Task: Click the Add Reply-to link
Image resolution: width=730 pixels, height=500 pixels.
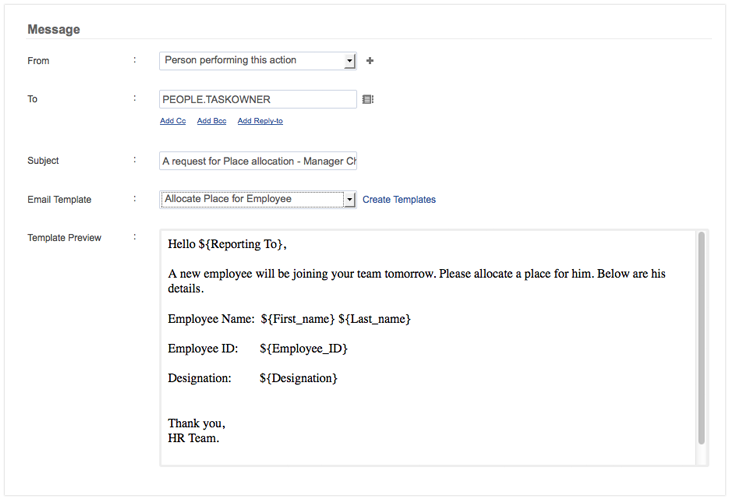Action: 260,121
